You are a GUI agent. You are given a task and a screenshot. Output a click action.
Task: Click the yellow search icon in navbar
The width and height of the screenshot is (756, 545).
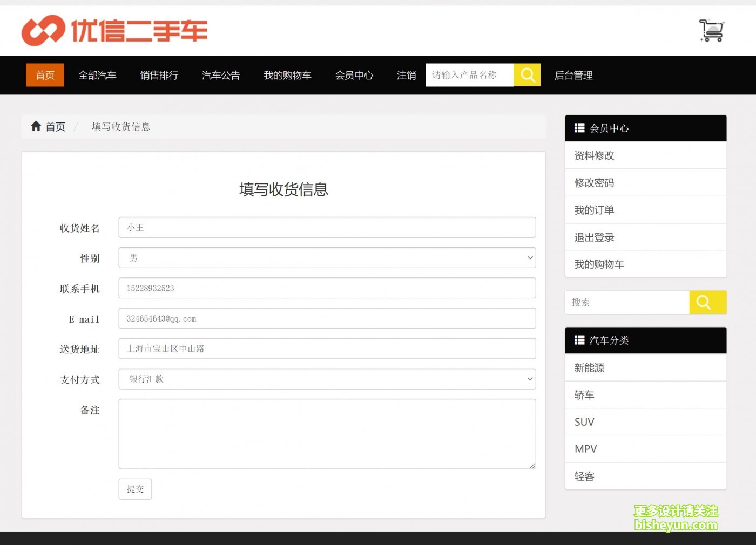(527, 75)
